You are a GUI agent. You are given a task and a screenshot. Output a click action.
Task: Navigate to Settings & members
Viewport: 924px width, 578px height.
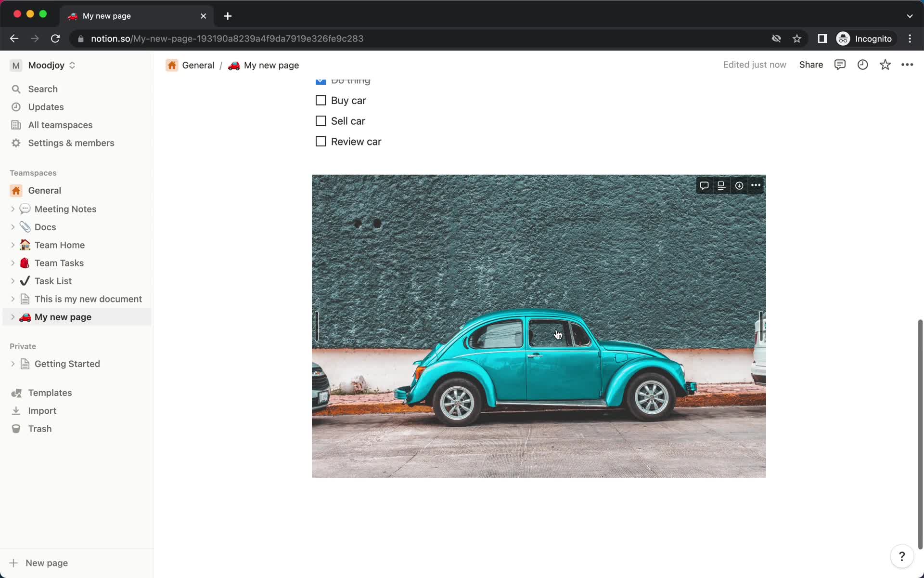point(71,143)
